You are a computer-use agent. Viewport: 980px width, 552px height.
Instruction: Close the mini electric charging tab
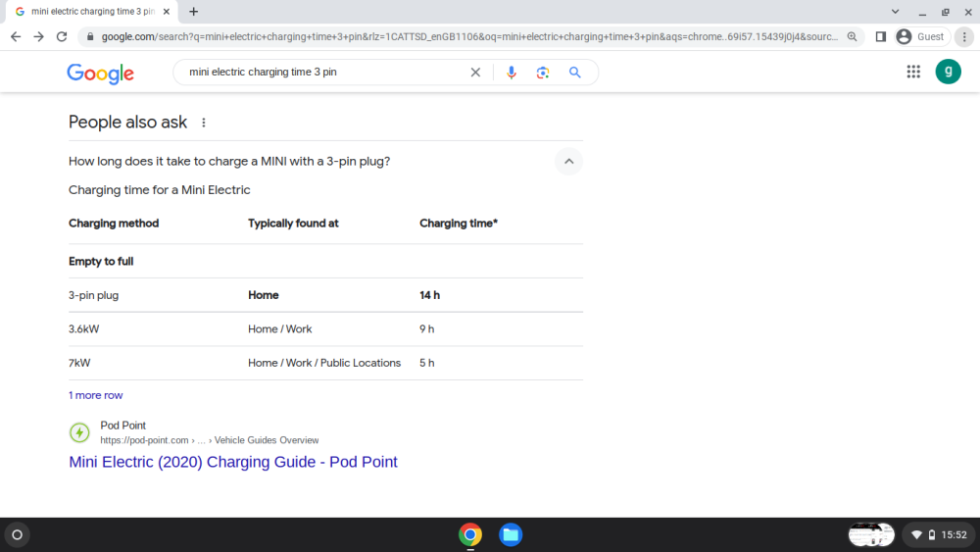[x=167, y=11]
